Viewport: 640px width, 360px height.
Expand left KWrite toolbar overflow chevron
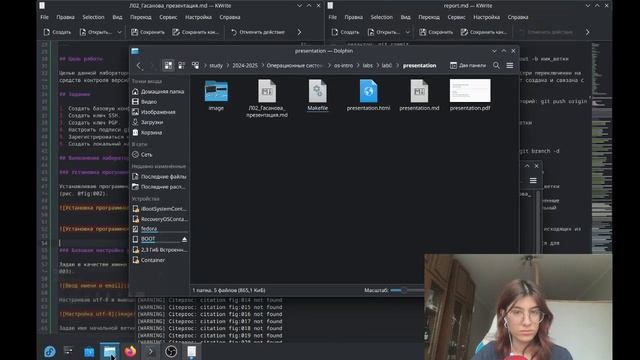300,32
